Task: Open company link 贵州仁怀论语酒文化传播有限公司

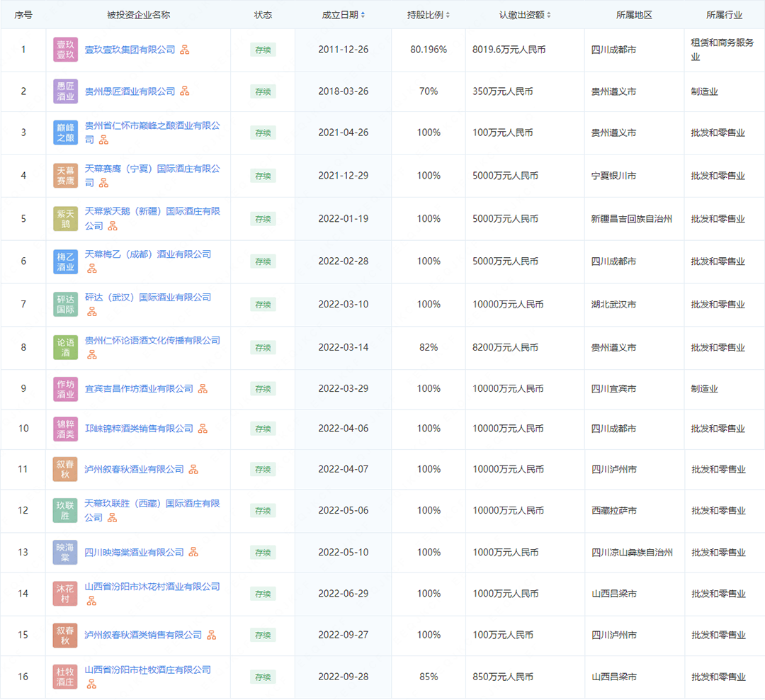Action: tap(152, 341)
